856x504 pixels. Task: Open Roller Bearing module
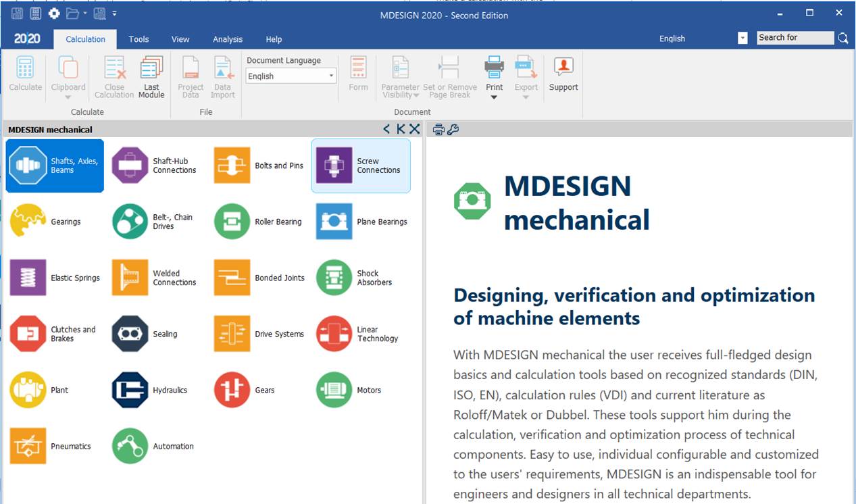[x=259, y=222]
